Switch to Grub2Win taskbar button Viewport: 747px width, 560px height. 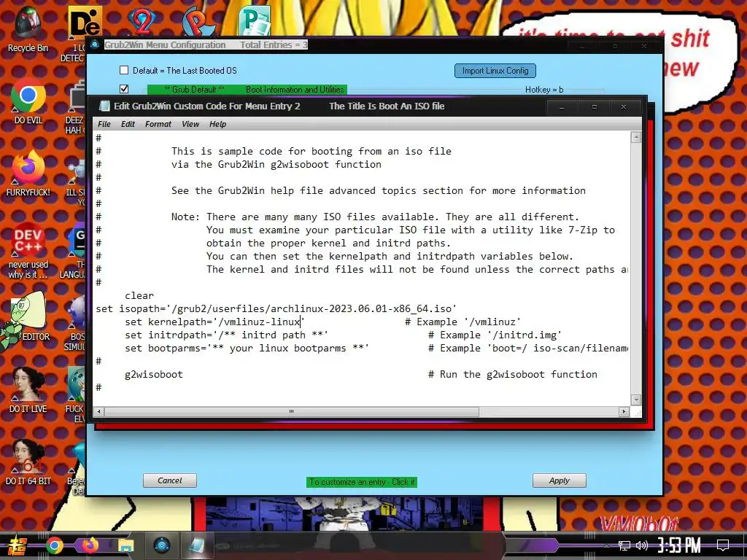tap(162, 545)
